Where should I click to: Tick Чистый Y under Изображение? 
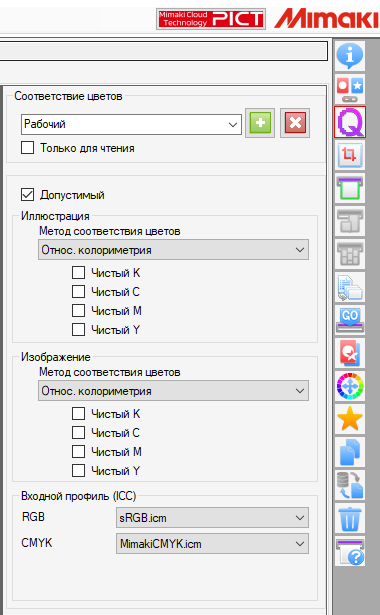(x=78, y=470)
